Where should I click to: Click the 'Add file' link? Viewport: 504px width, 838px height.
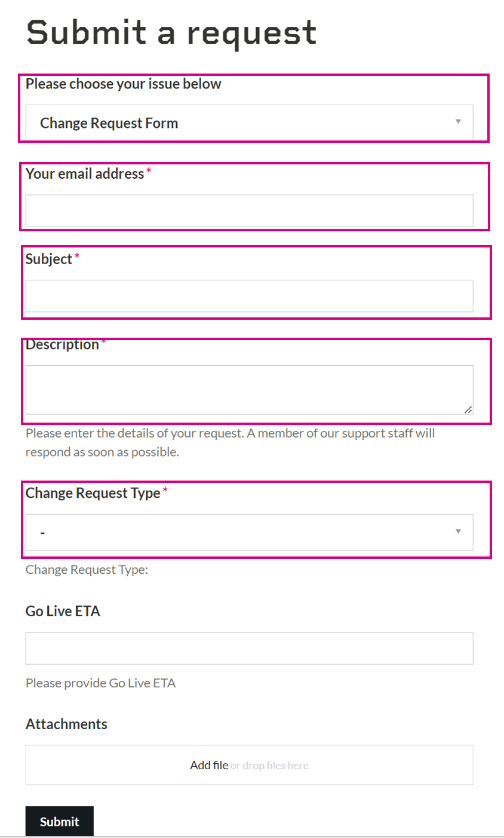[x=209, y=765]
